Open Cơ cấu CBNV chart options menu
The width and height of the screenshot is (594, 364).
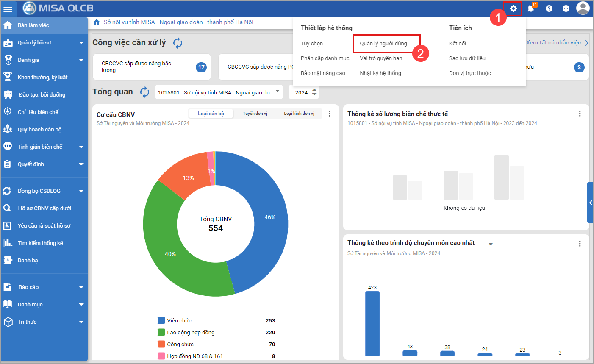coord(330,114)
